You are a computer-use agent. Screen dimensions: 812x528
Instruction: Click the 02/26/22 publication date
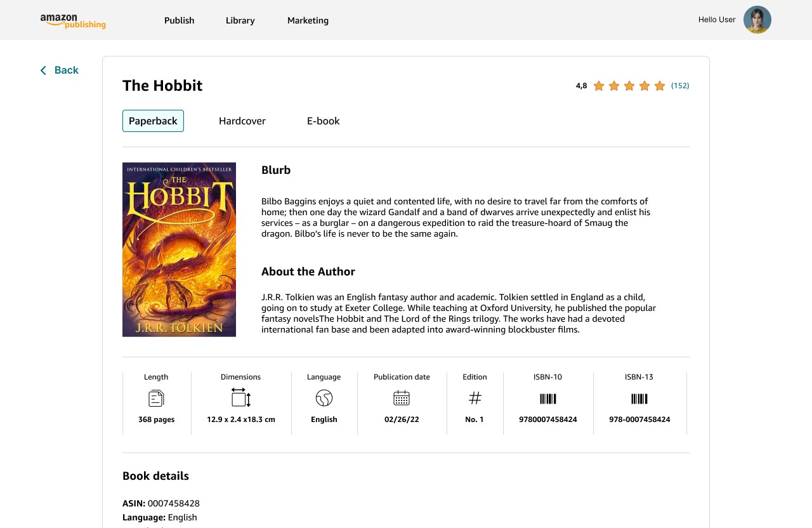402,419
